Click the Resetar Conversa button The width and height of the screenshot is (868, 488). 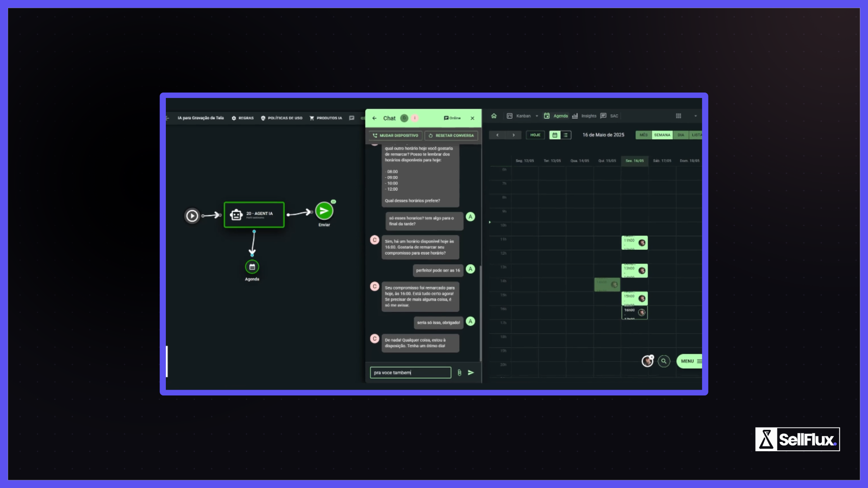pyautogui.click(x=451, y=136)
